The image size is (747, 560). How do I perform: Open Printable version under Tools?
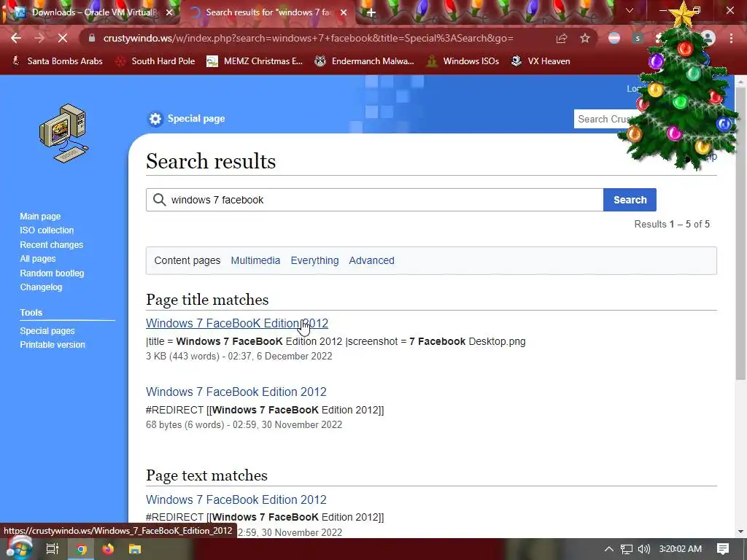click(x=53, y=345)
